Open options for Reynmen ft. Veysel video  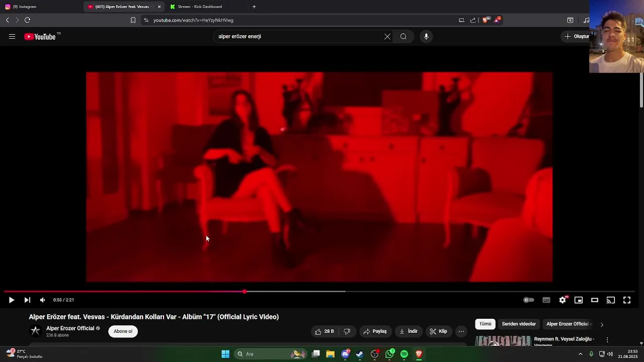click(607, 340)
